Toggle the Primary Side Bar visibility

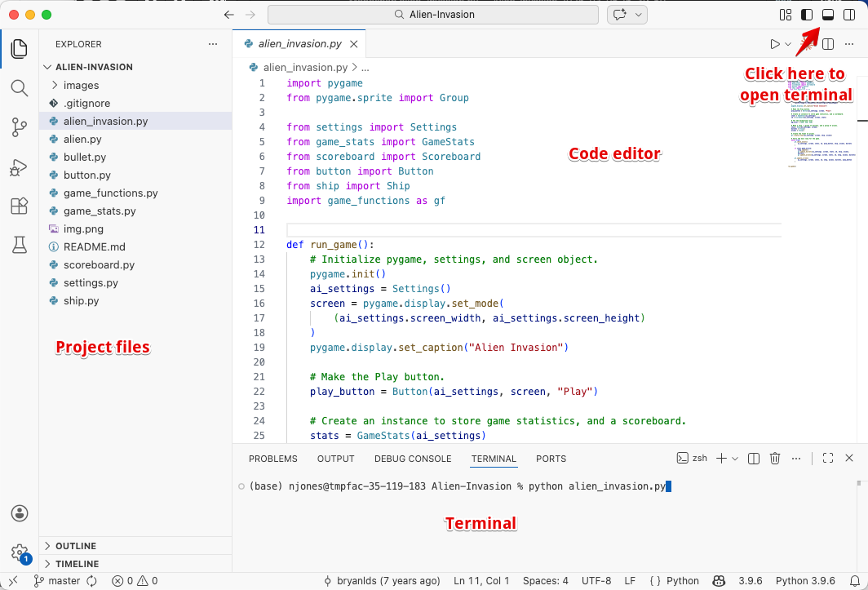(807, 15)
